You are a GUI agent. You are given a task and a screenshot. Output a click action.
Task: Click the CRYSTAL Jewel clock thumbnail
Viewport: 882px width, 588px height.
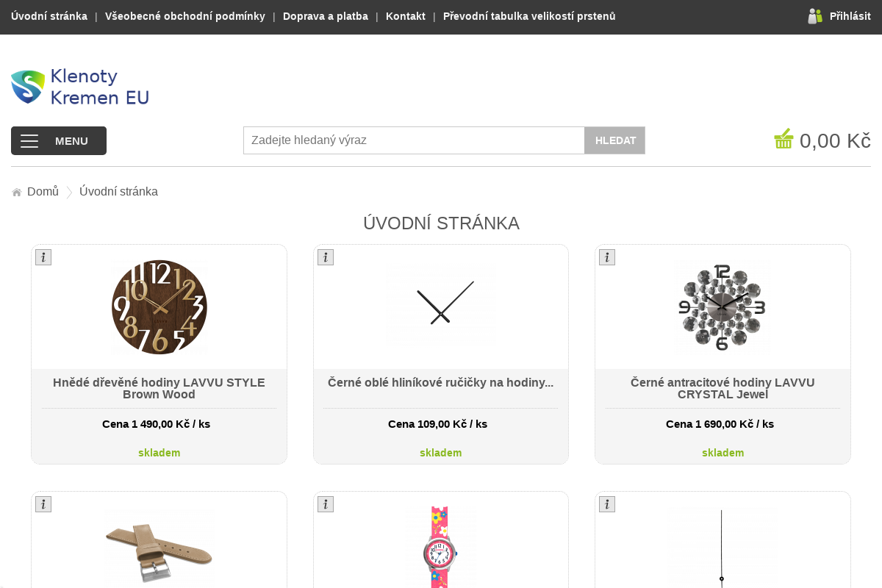[723, 306]
